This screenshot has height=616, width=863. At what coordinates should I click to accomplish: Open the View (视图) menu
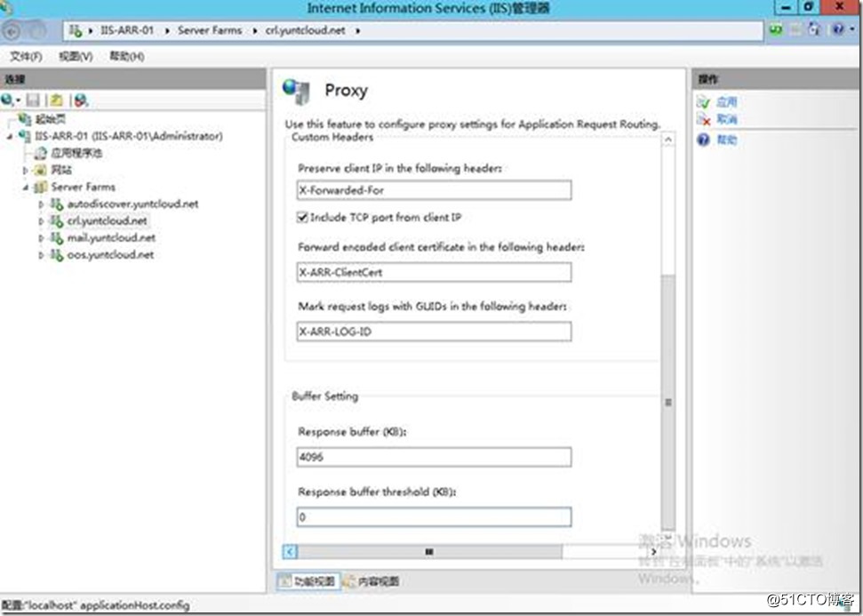coord(76,56)
